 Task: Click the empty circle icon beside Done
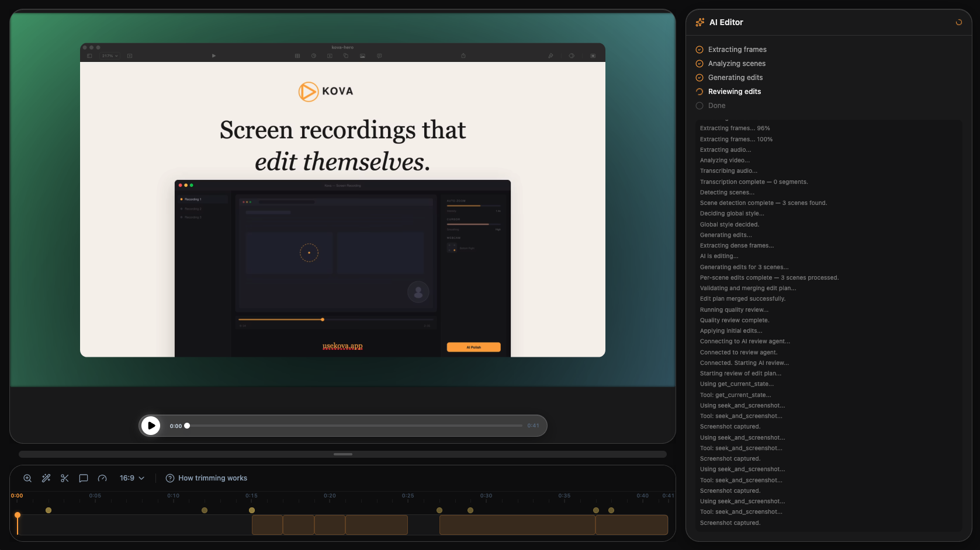point(699,106)
